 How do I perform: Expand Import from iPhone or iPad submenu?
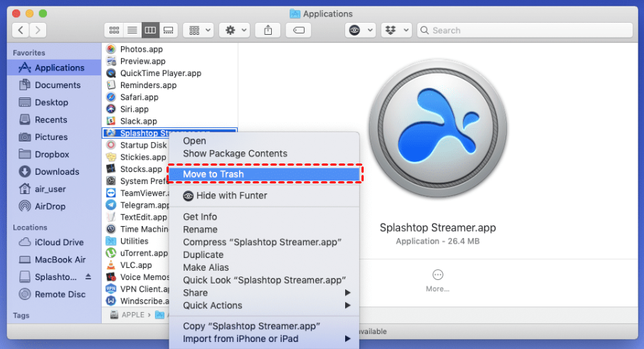tap(264, 339)
